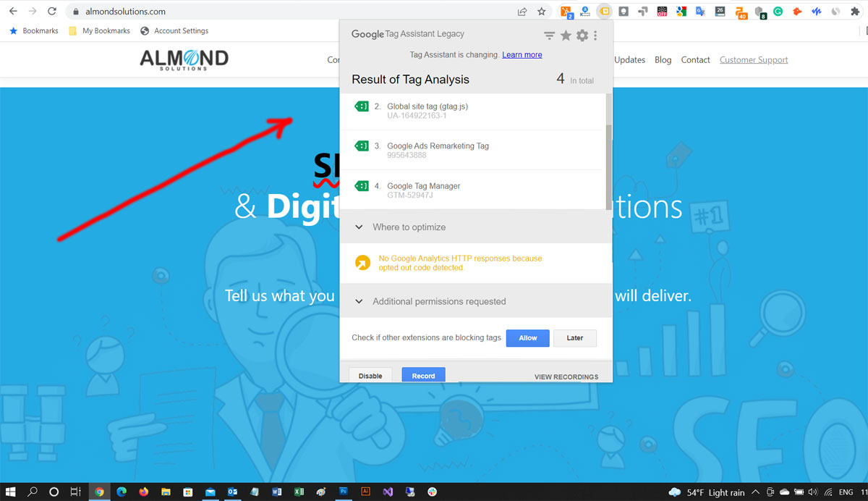The height and width of the screenshot is (501, 868).
Task: Open Bookmarks item in bookmarks bar
Action: pyautogui.click(x=33, y=31)
